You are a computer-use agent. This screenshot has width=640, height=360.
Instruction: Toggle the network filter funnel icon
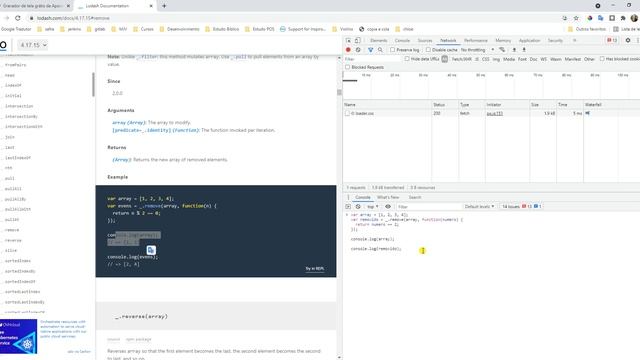pos(371,50)
